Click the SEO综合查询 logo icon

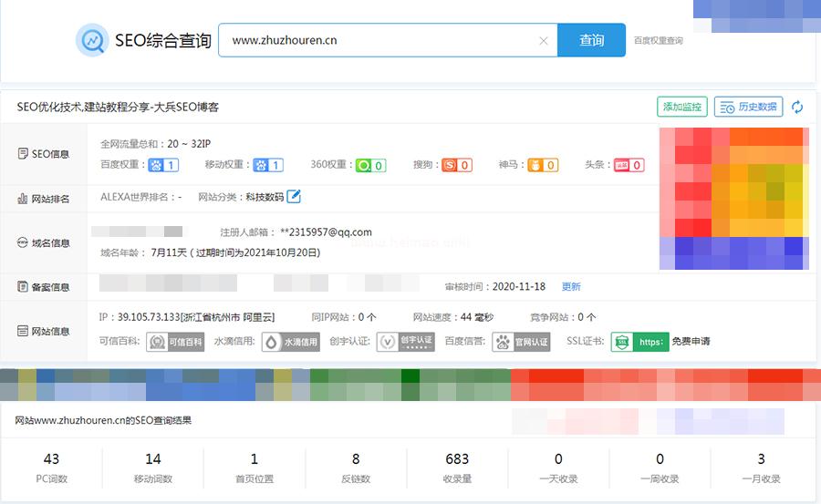(92, 41)
